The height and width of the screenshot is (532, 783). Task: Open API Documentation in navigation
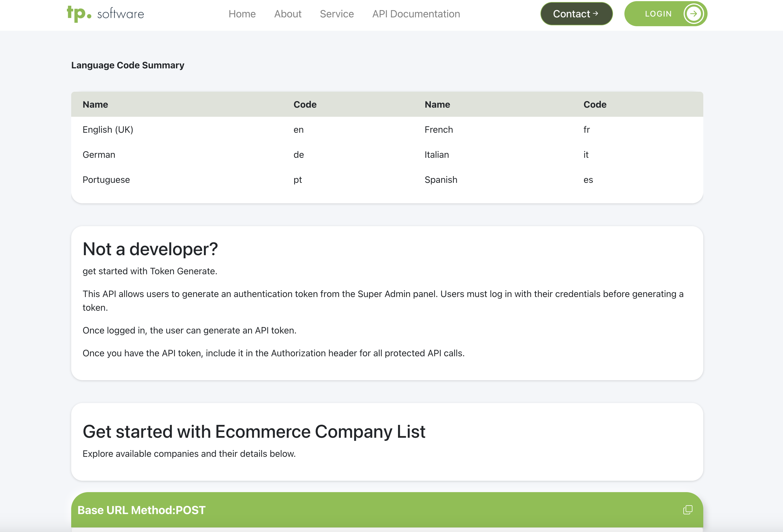coord(416,14)
